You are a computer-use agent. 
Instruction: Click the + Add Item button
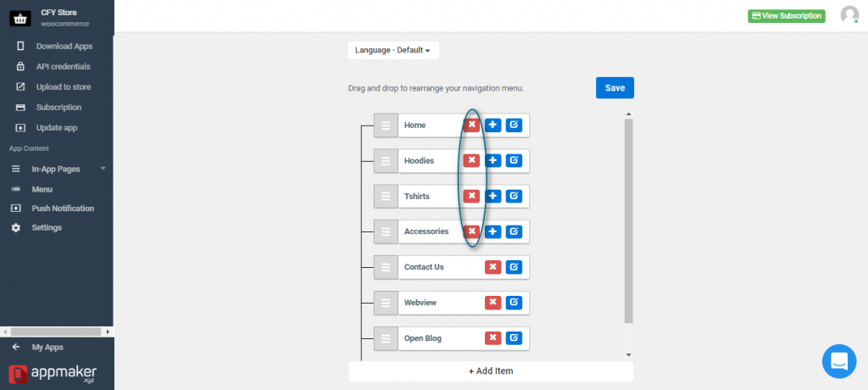pos(491,371)
